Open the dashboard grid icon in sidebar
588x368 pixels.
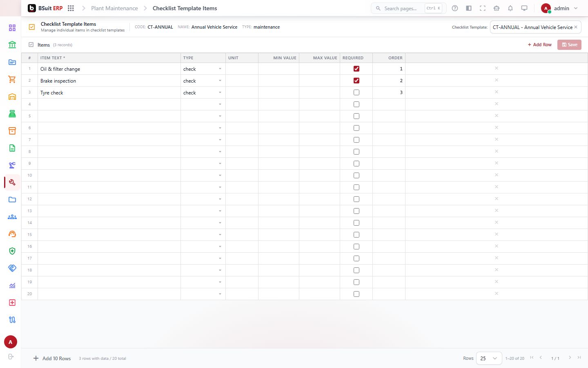point(12,28)
